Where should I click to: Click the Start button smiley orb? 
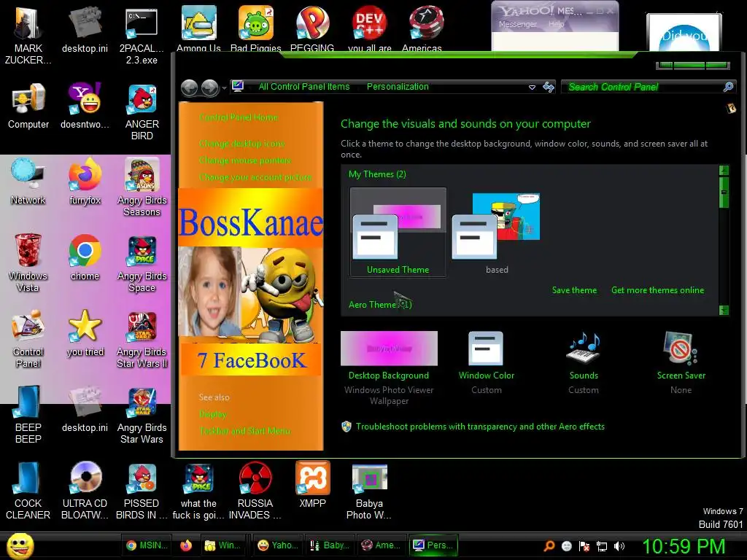point(20,545)
